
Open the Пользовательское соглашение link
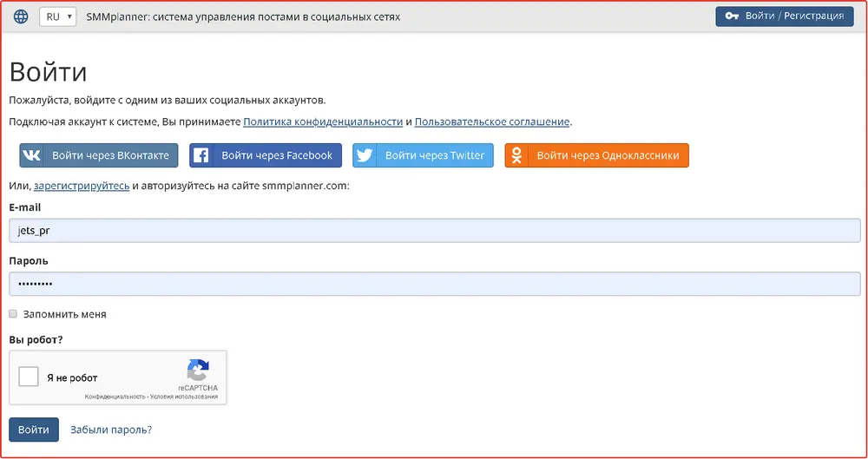click(492, 121)
